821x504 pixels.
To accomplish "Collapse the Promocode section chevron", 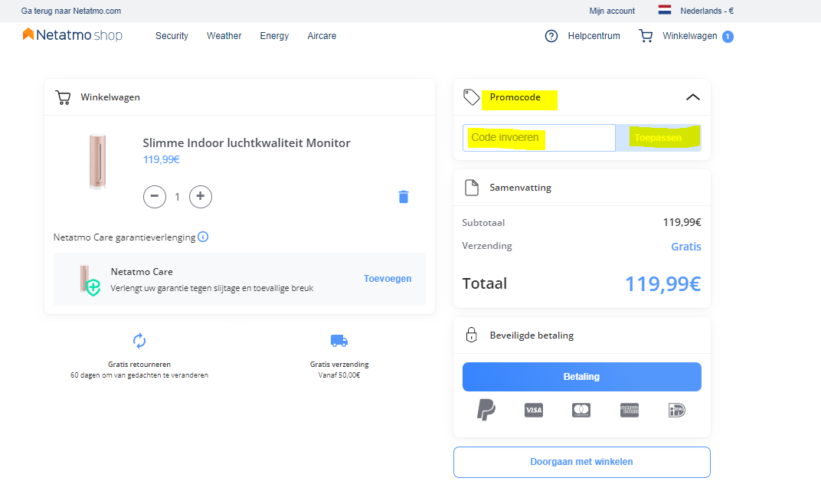I will click(x=692, y=97).
